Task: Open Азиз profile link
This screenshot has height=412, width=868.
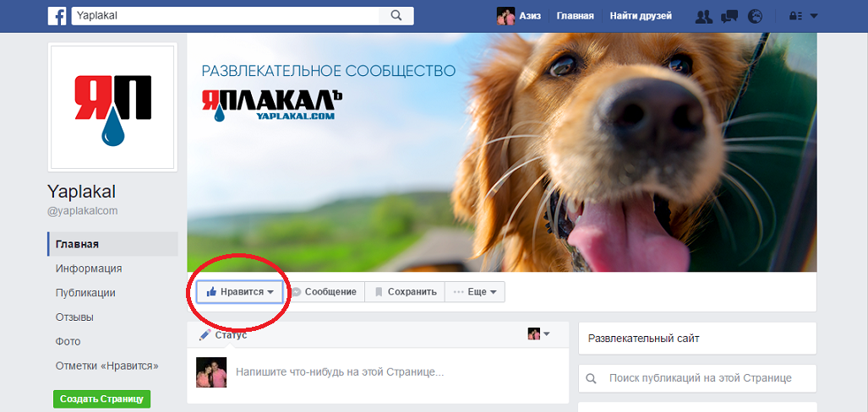Action: (x=530, y=16)
